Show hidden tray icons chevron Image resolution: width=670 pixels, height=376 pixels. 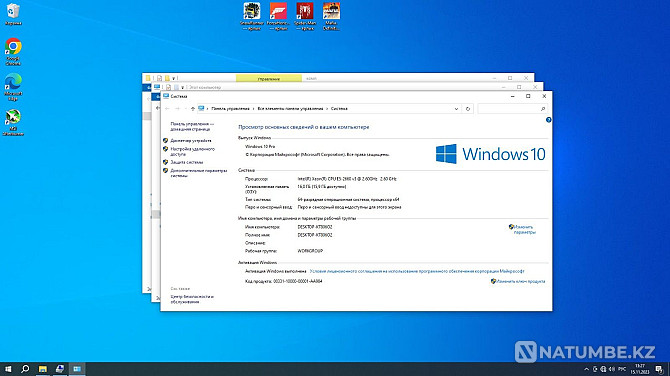point(586,369)
